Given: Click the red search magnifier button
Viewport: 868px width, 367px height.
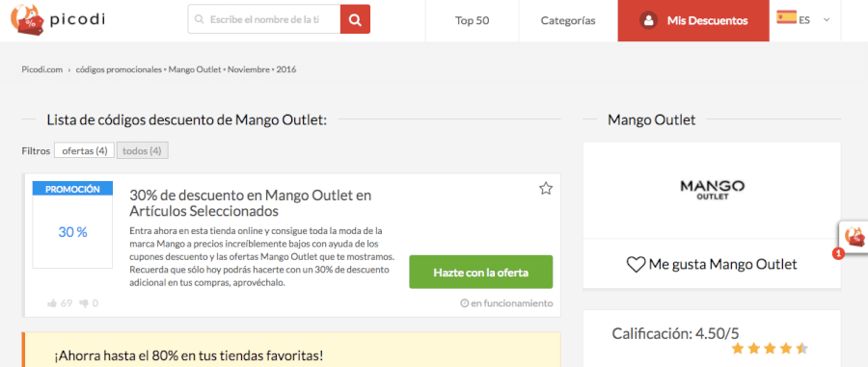Looking at the screenshot, I should 355,19.
